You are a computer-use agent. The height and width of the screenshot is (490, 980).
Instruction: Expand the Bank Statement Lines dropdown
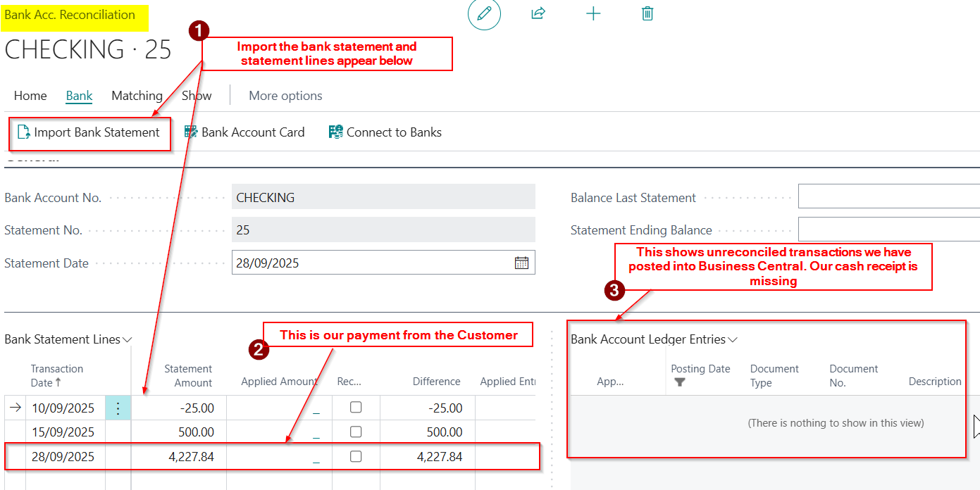pos(128,339)
